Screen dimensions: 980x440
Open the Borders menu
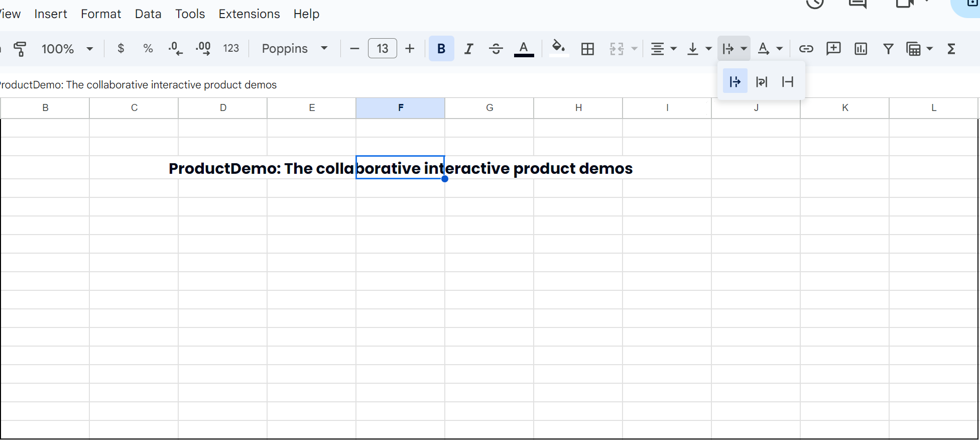point(587,49)
